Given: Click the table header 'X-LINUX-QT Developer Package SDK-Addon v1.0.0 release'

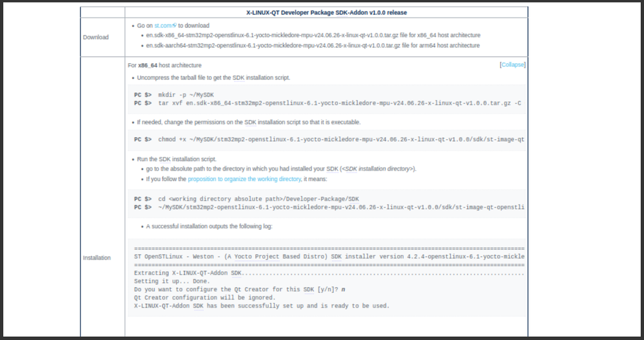Looking at the screenshot, I should pos(327,13).
